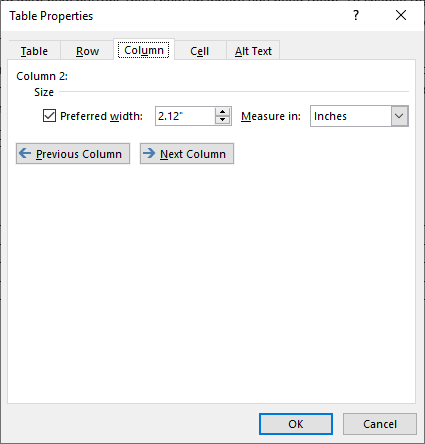Click the Previous Column button
425x444 pixels.
73,154
